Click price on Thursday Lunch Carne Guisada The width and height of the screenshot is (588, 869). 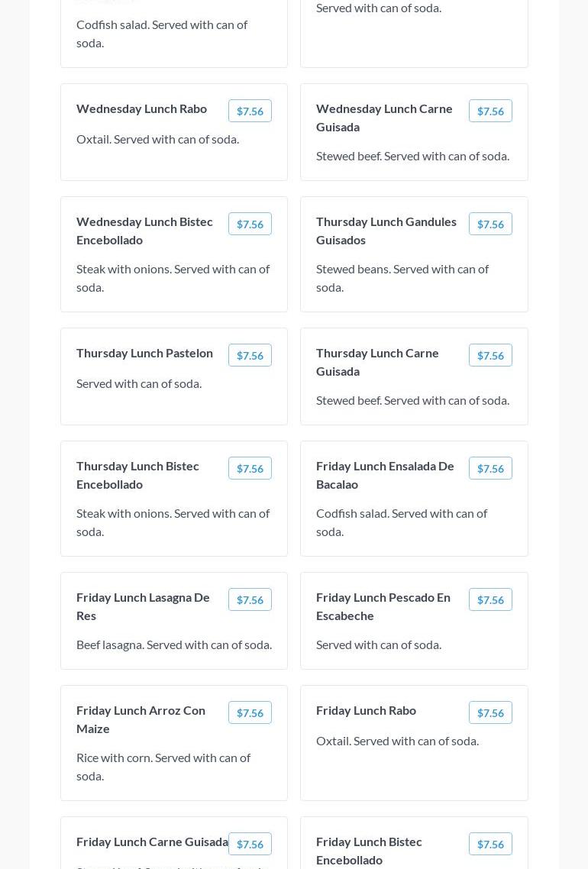[490, 356]
